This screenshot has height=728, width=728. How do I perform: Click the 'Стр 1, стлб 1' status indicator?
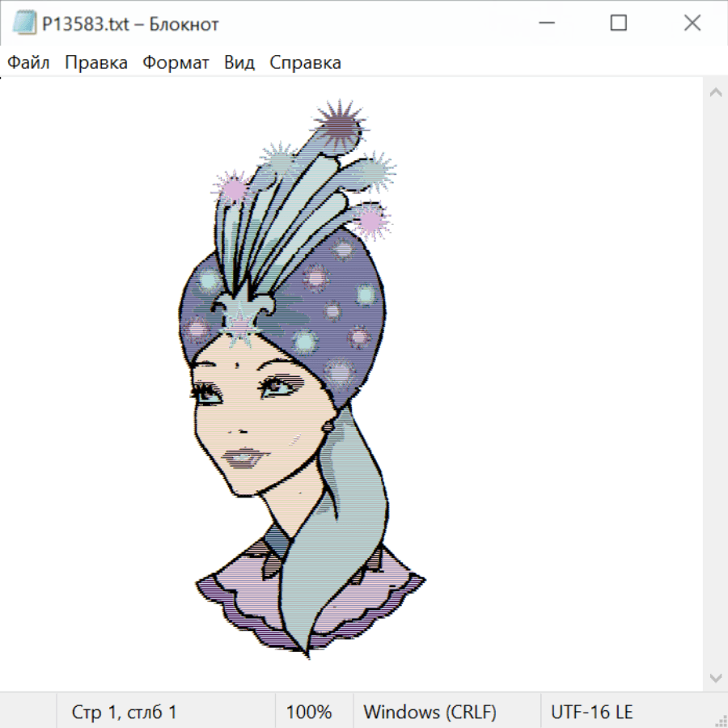pos(124,712)
